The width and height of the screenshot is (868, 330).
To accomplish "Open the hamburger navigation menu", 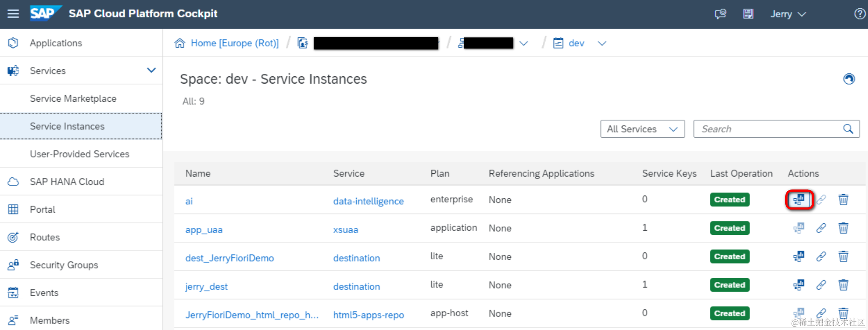I will [x=13, y=14].
